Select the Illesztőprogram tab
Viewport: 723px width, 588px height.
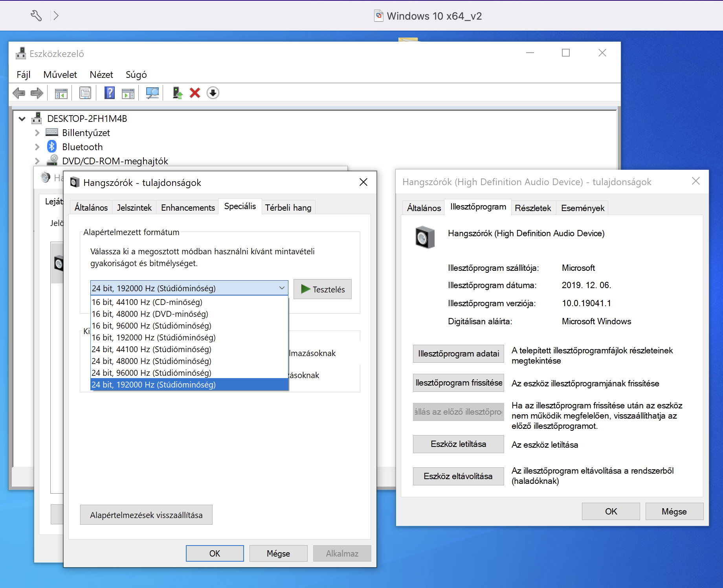tap(478, 207)
